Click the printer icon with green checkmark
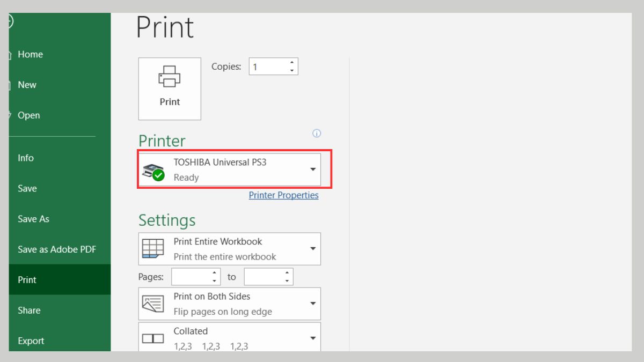The width and height of the screenshot is (644, 362). 153,171
